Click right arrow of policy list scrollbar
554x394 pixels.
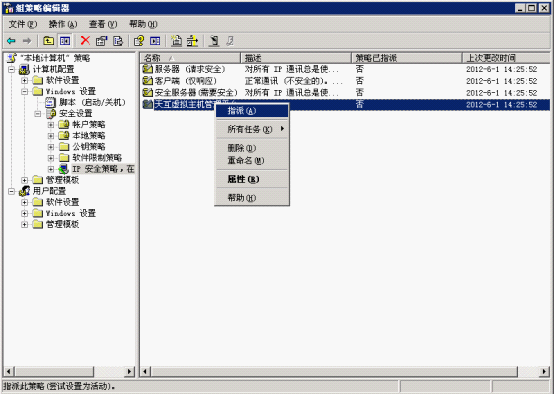coord(544,371)
